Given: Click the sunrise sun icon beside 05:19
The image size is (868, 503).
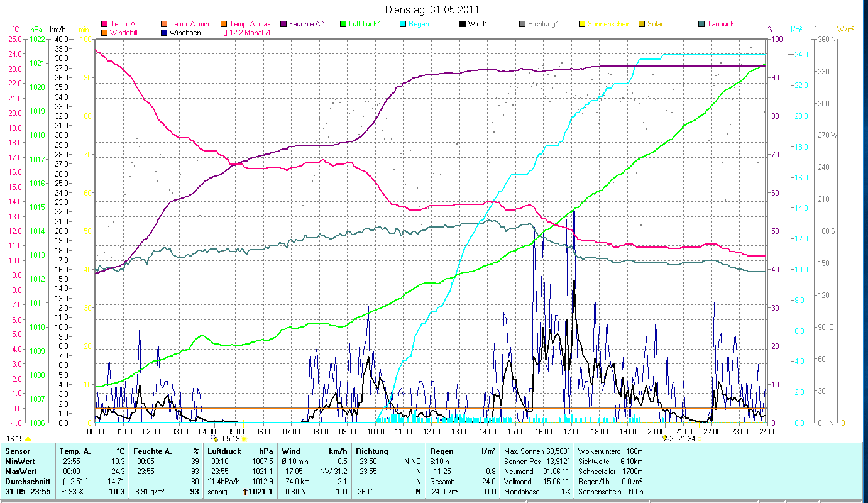Looking at the screenshot, I should point(244,439).
